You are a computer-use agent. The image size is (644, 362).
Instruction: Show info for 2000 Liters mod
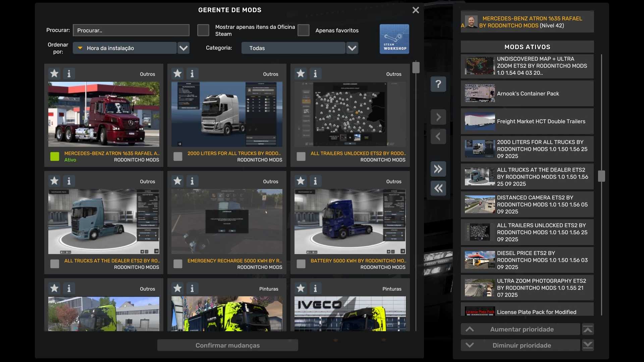[x=192, y=73]
